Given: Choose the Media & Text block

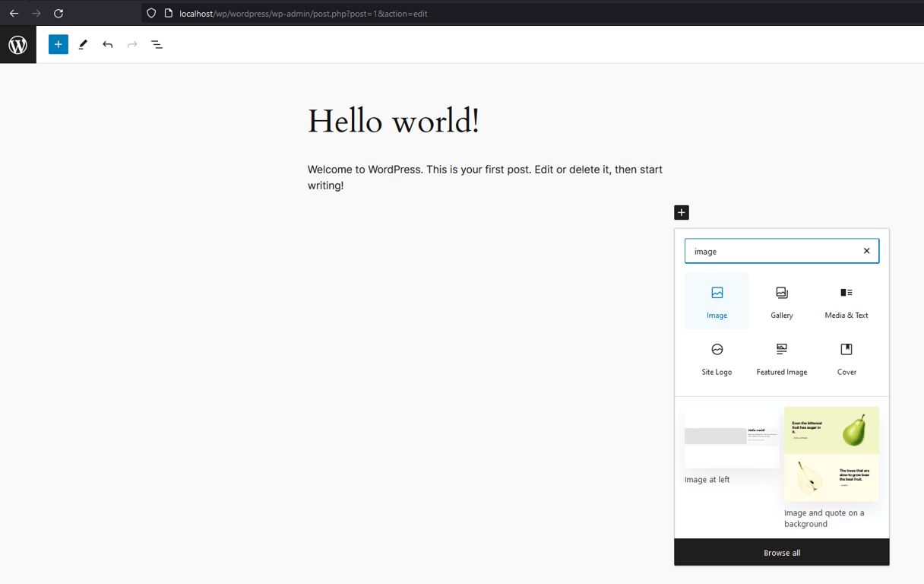Looking at the screenshot, I should tap(846, 300).
